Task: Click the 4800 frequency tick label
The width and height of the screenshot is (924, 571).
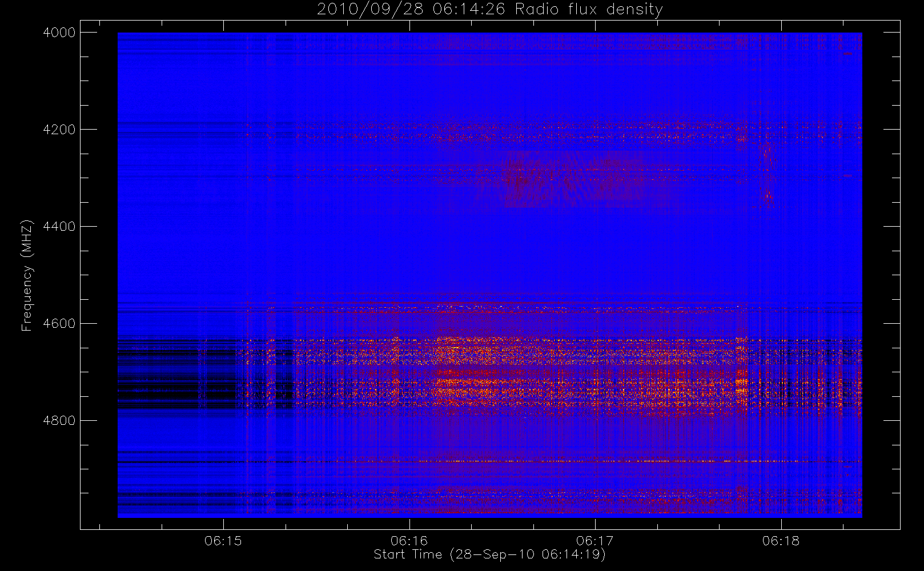Action: 59,421
